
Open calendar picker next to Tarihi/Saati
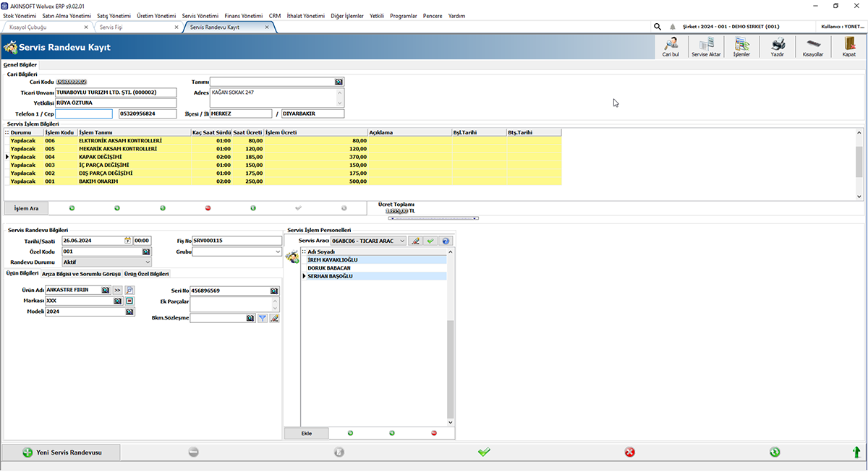click(x=128, y=241)
